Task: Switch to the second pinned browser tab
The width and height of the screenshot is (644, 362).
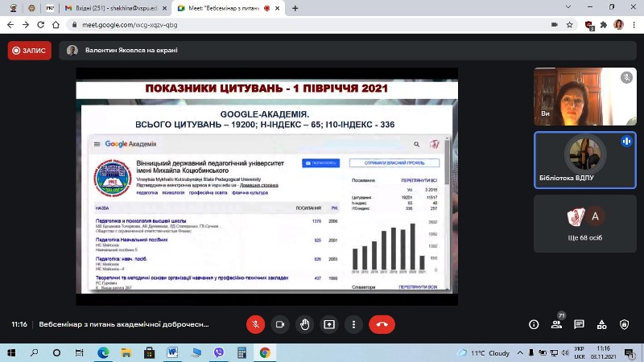Action: coord(32,8)
